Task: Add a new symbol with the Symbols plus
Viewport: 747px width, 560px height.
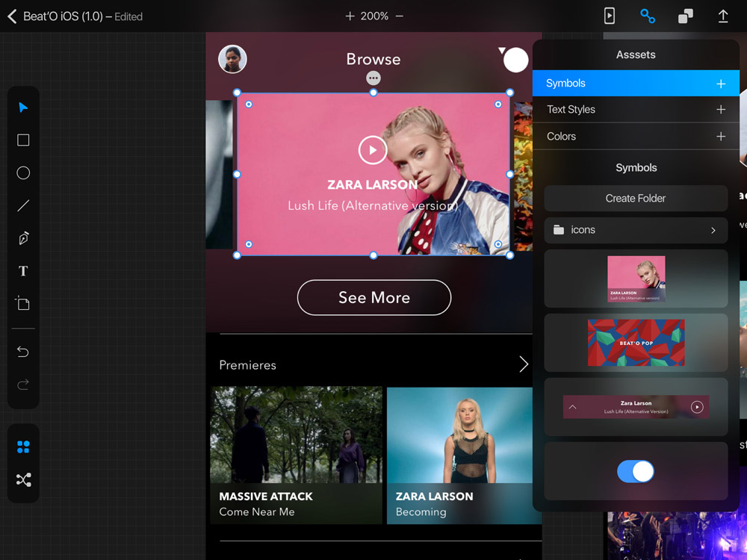Action: [x=721, y=84]
